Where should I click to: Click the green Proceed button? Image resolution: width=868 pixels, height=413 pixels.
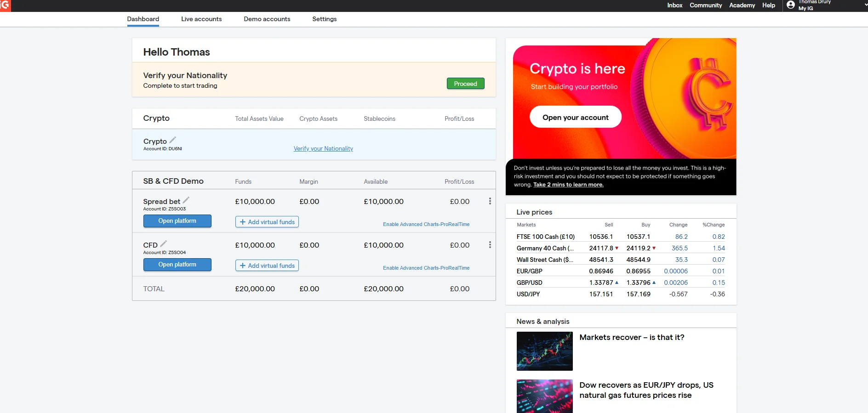(466, 84)
